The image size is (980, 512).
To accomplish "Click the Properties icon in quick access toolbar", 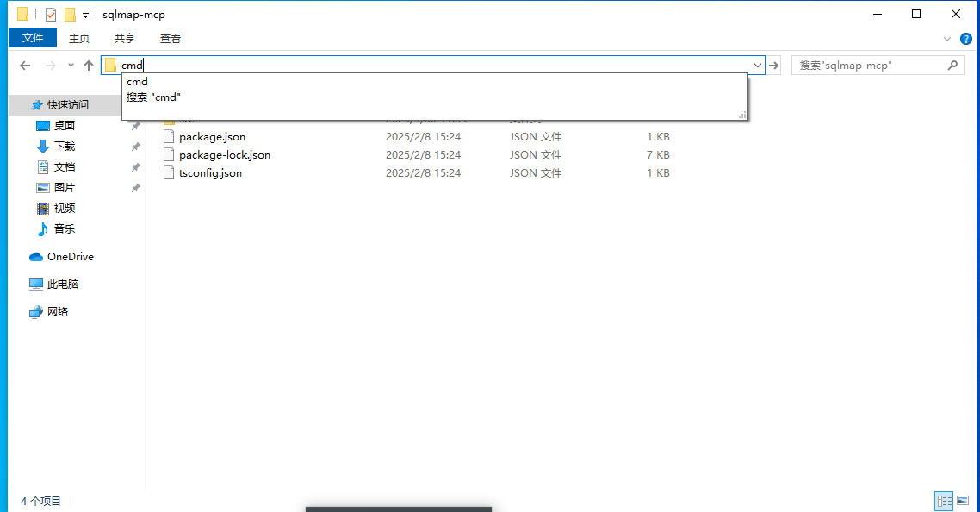I will coord(51,15).
